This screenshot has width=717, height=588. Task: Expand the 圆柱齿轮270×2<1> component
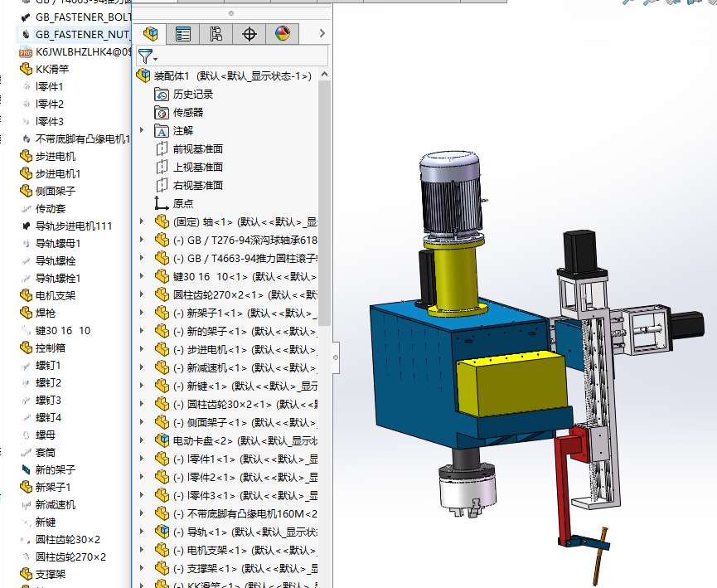(x=142, y=294)
